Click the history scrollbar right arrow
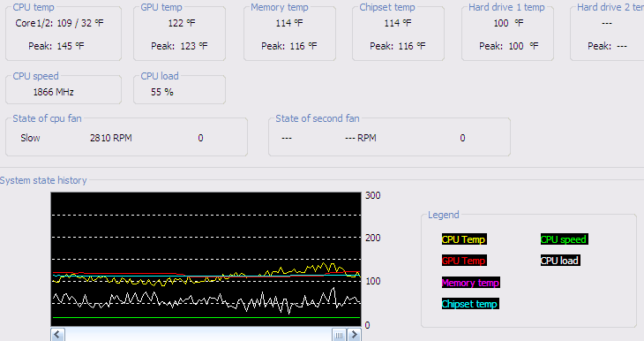The height and width of the screenshot is (341, 644). point(354,335)
